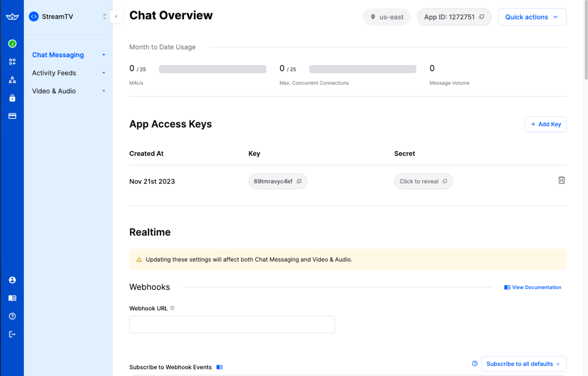Collapse the sidebar with chevron button
This screenshot has width=588, height=376.
click(116, 17)
